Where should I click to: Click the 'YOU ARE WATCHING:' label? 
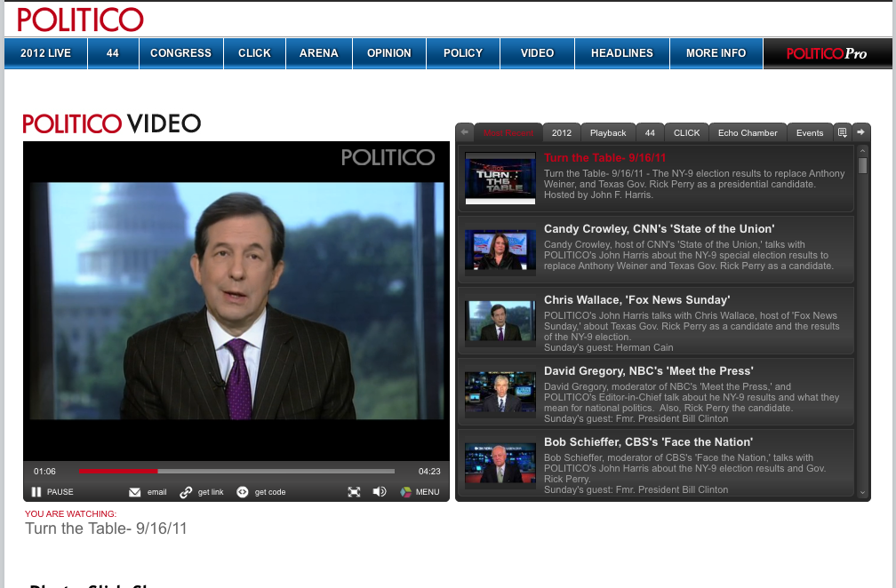(x=70, y=513)
